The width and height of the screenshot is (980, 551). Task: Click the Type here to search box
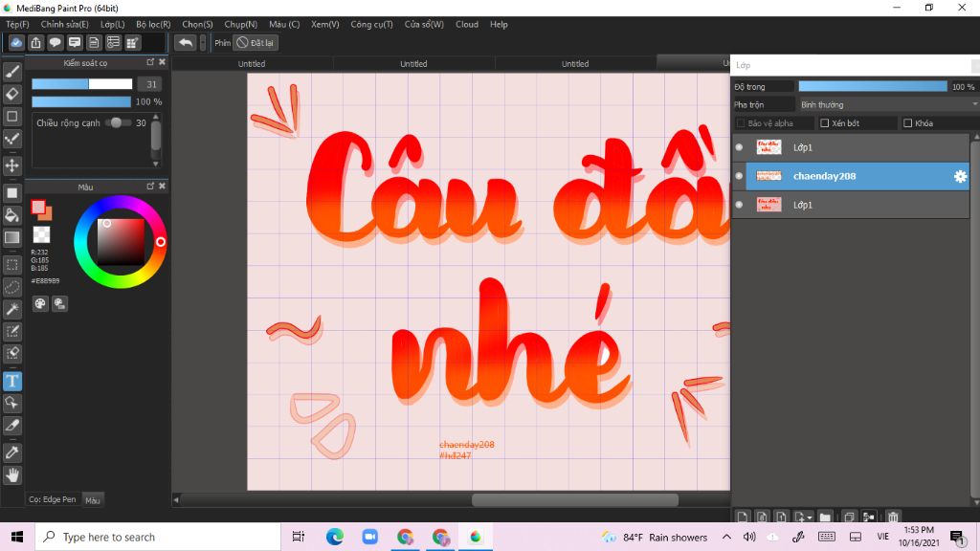[x=158, y=537]
